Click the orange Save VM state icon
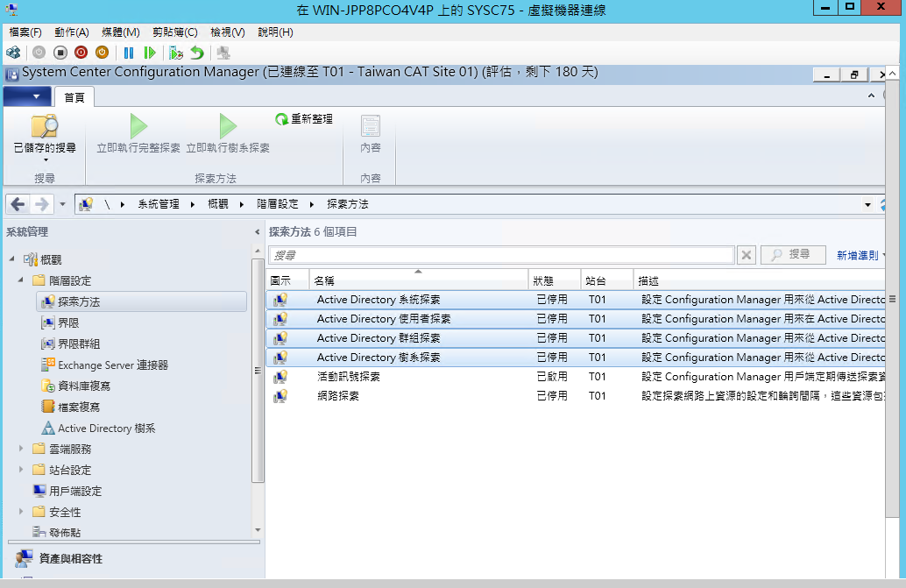 click(102, 53)
